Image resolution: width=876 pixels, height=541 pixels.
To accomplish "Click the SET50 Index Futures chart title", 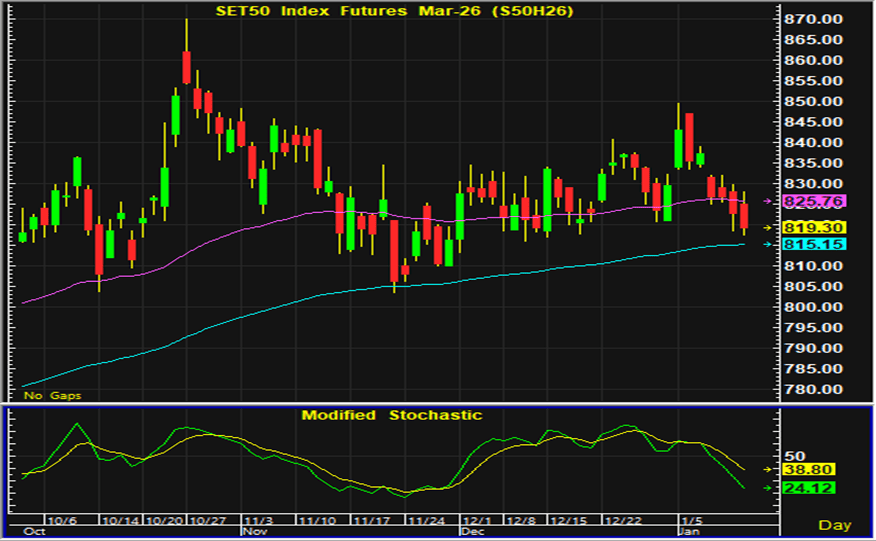I will click(x=396, y=10).
